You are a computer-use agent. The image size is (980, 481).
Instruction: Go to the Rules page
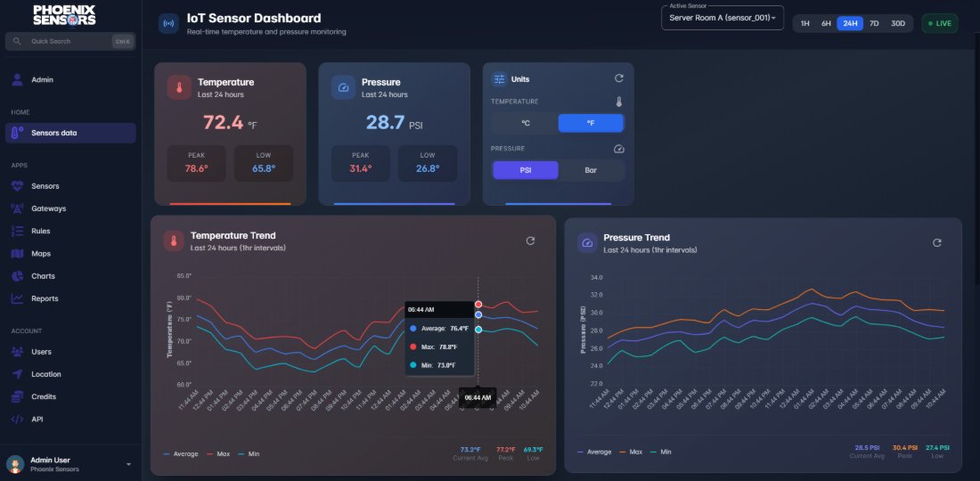(x=70, y=231)
